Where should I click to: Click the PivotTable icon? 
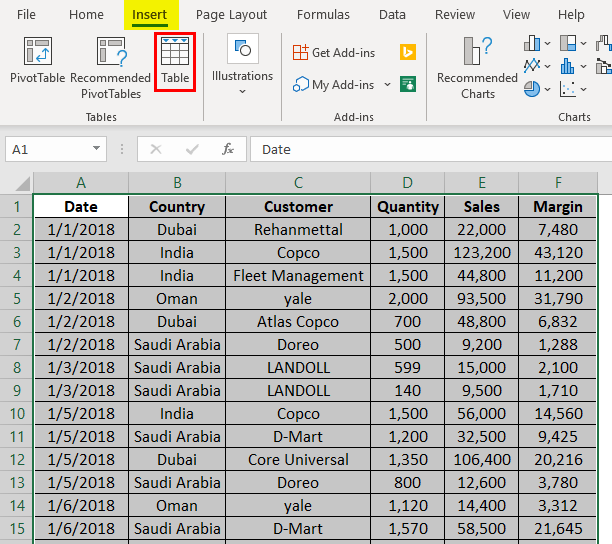[x=37, y=60]
